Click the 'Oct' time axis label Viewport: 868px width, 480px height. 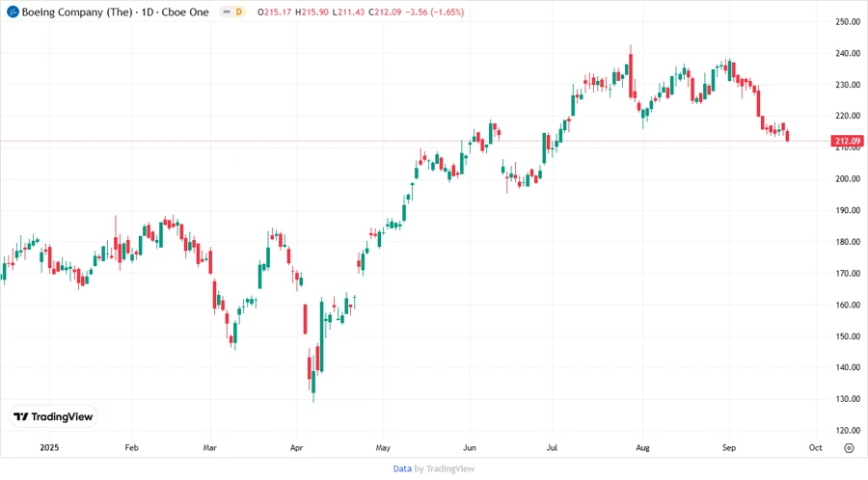pyautogui.click(x=815, y=447)
